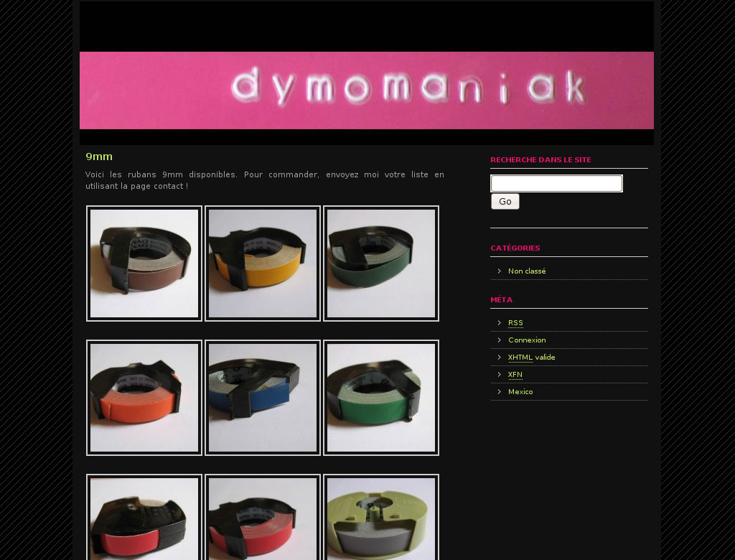Click chevron arrow beside XFN
This screenshot has width=735, height=560.
pos(500,374)
